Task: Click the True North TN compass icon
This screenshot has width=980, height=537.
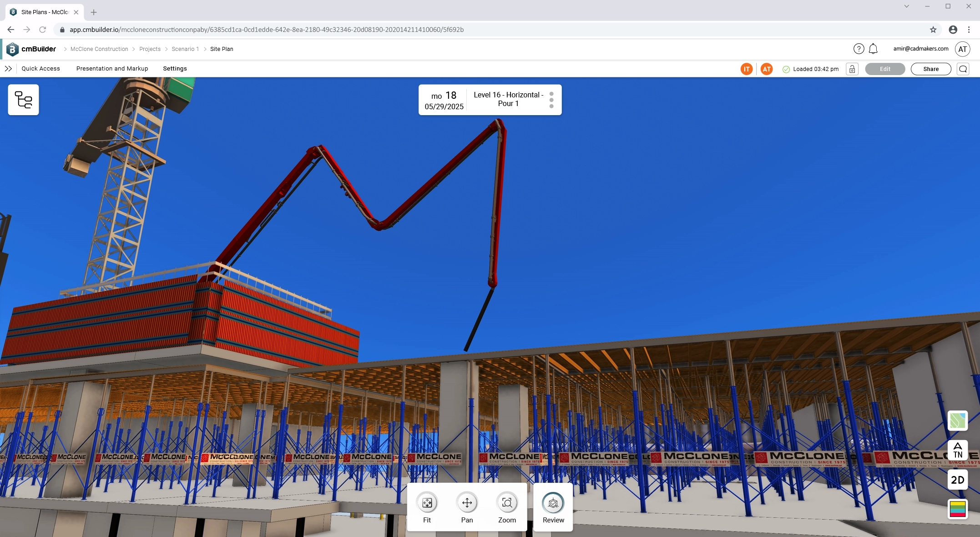Action: 957,451
